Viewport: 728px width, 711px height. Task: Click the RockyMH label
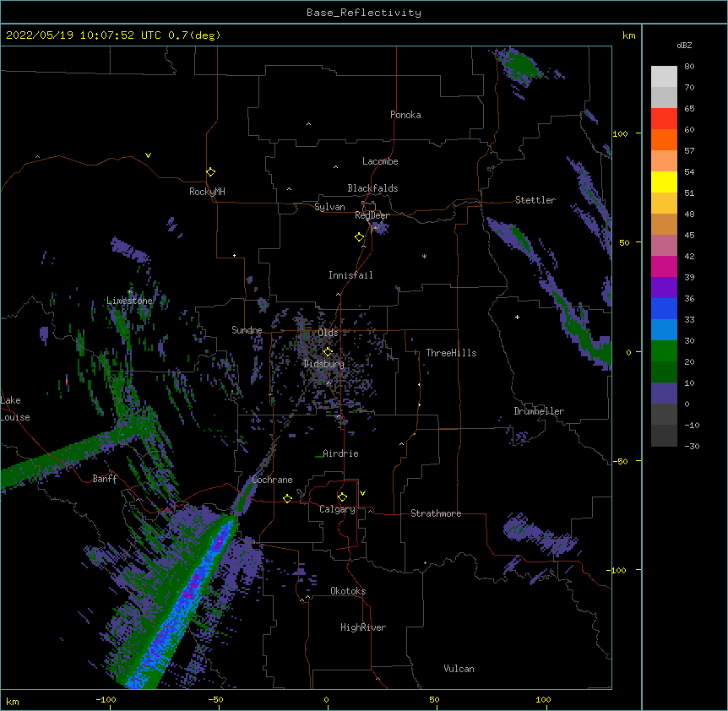point(207,192)
